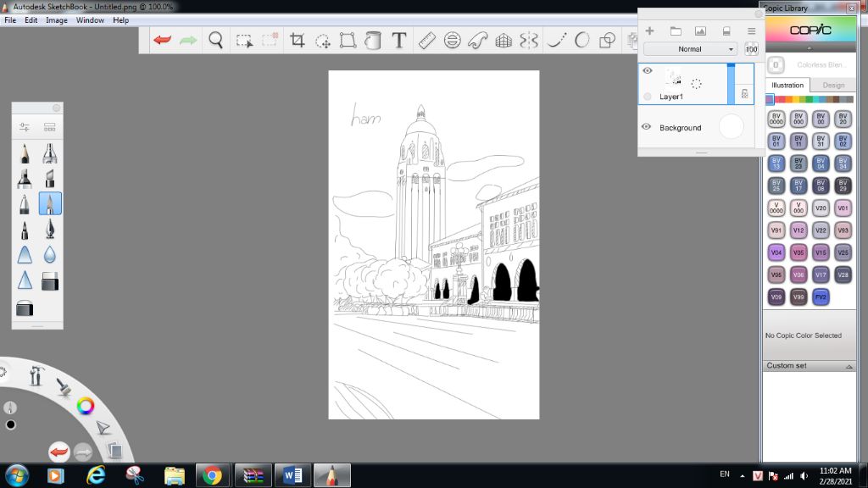Screen dimensions: 868x488
Task: Open the brushes icon in the lagoon
Action: tap(64, 386)
